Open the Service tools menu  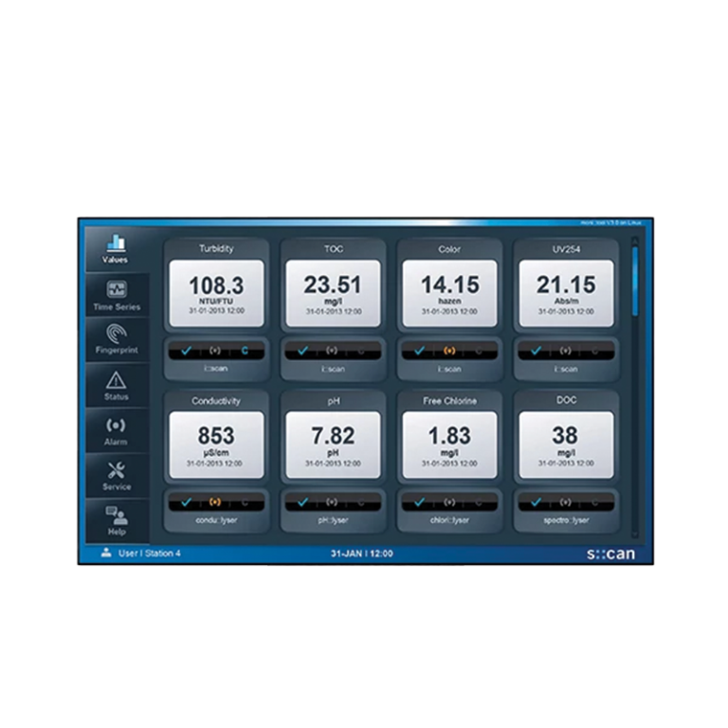tap(116, 476)
